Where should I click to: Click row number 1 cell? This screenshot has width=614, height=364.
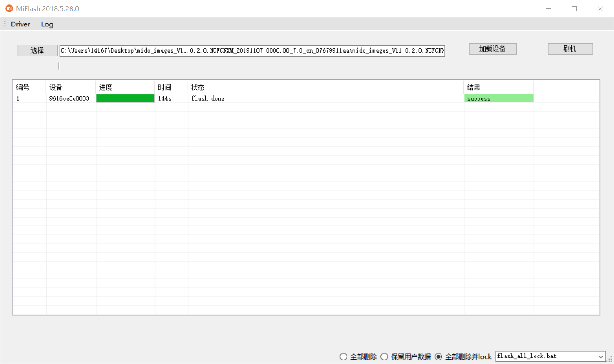click(29, 98)
